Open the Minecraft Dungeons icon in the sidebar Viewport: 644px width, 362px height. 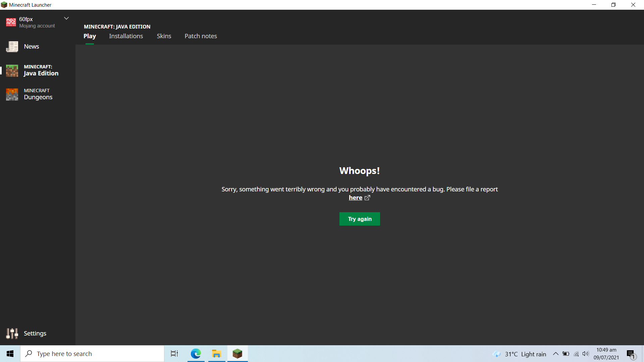(x=12, y=94)
